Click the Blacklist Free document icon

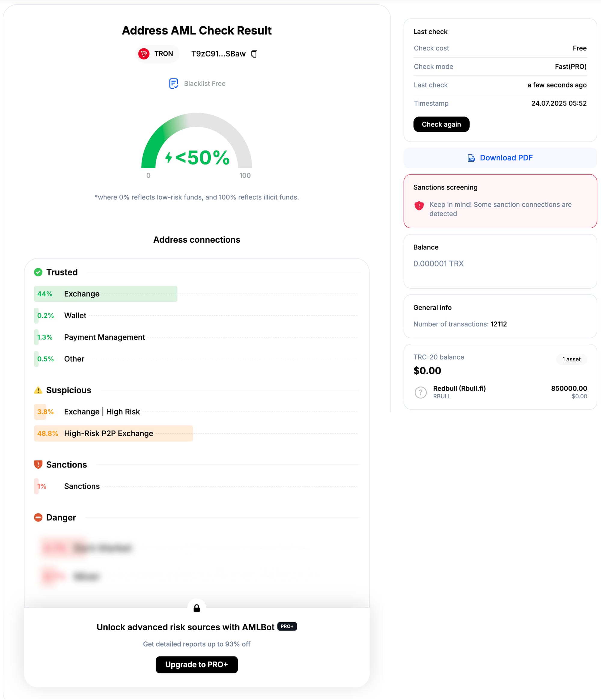pyautogui.click(x=173, y=84)
